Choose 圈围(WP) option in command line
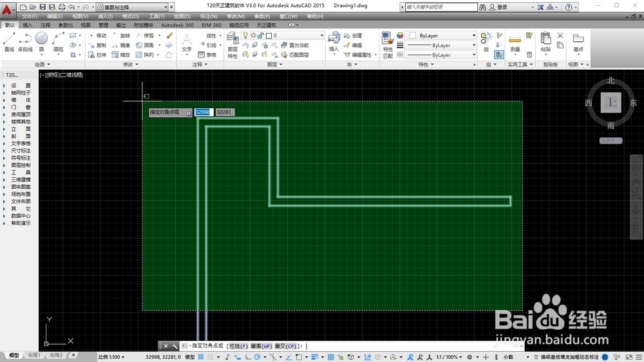 tap(261, 347)
